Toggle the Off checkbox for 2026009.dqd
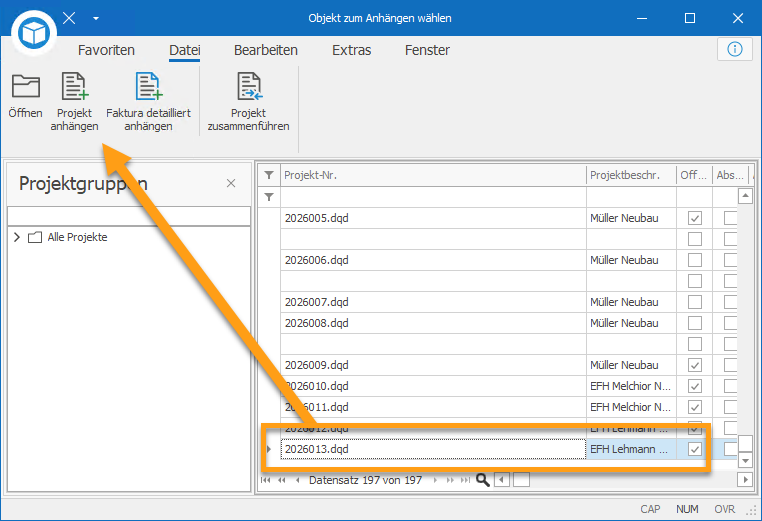 pos(694,365)
